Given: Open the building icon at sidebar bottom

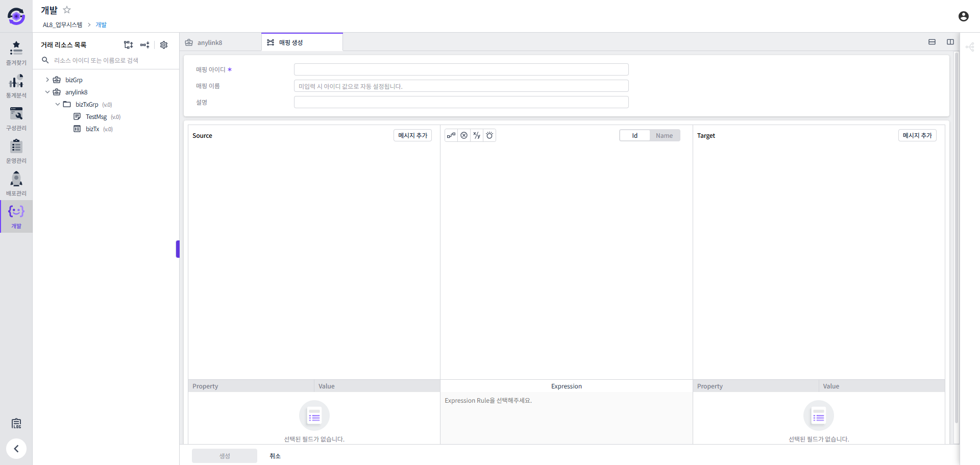Looking at the screenshot, I should [16, 423].
